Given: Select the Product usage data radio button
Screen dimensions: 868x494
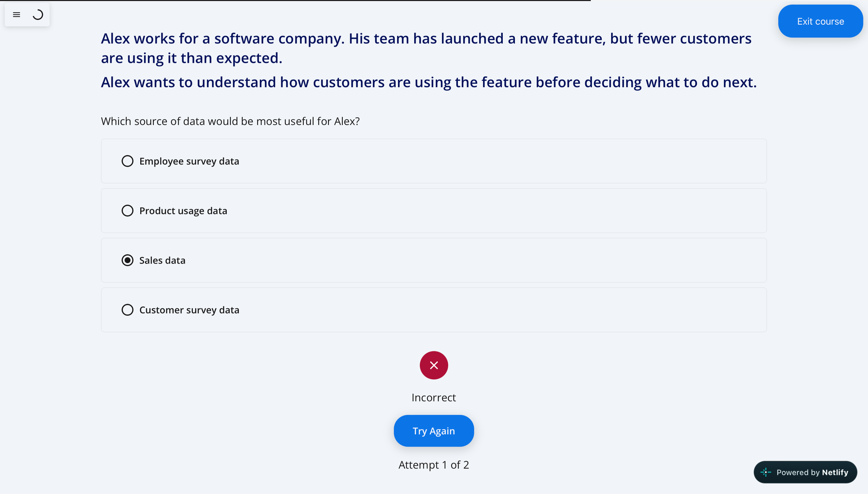Looking at the screenshot, I should point(127,211).
